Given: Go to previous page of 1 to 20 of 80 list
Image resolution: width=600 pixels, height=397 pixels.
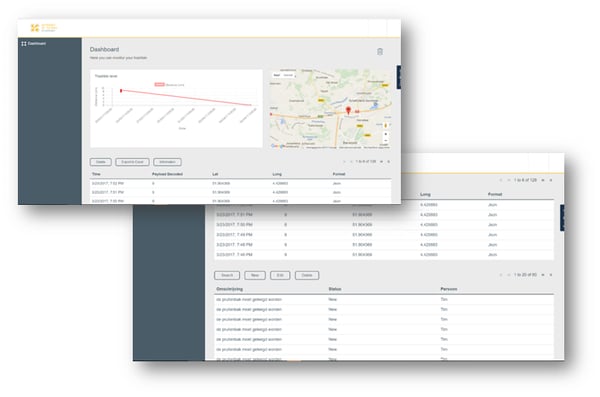Looking at the screenshot, I should coord(509,275).
